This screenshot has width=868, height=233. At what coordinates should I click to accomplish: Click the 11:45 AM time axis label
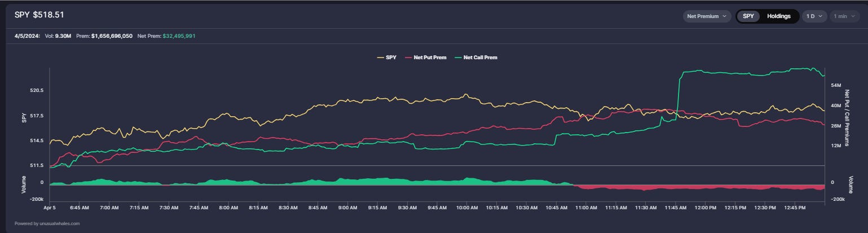click(675, 208)
